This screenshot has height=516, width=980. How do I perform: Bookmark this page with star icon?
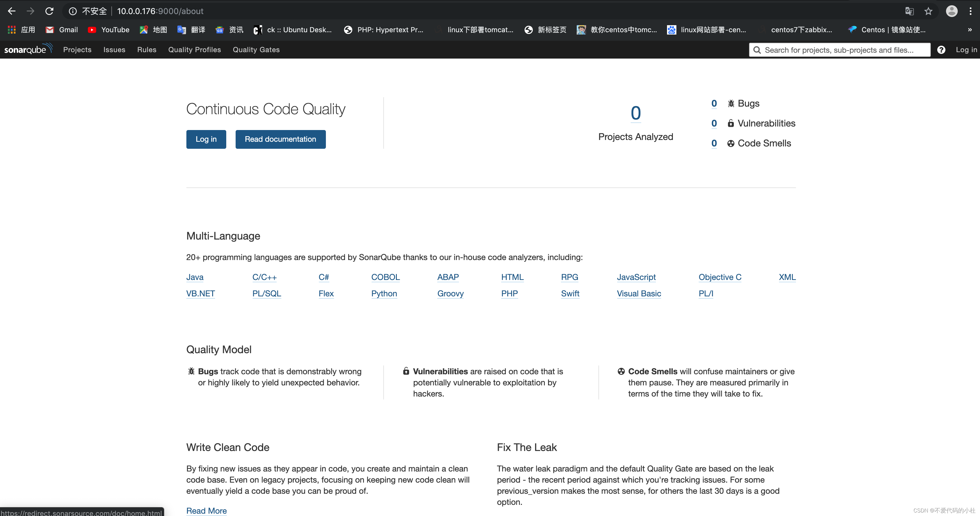(x=928, y=11)
